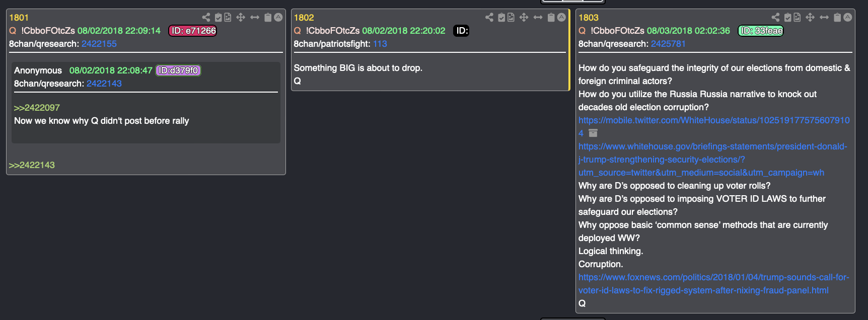Open the foxnews.com voter-id-laws link
This screenshot has width=868, height=320.
(713, 284)
